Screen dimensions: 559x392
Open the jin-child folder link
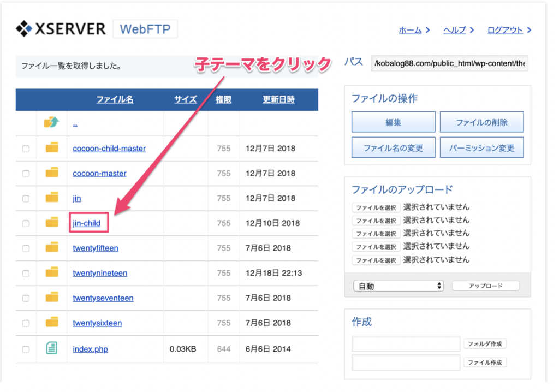coord(87,223)
